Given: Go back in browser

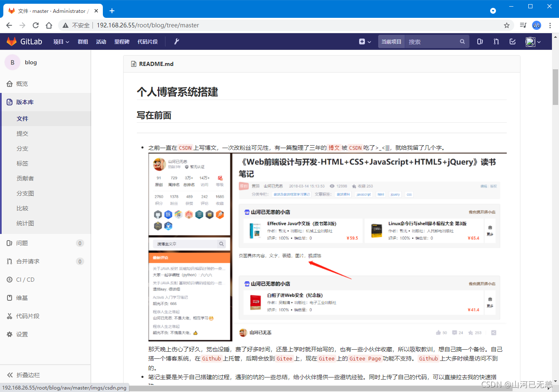Looking at the screenshot, I should coord(9,25).
